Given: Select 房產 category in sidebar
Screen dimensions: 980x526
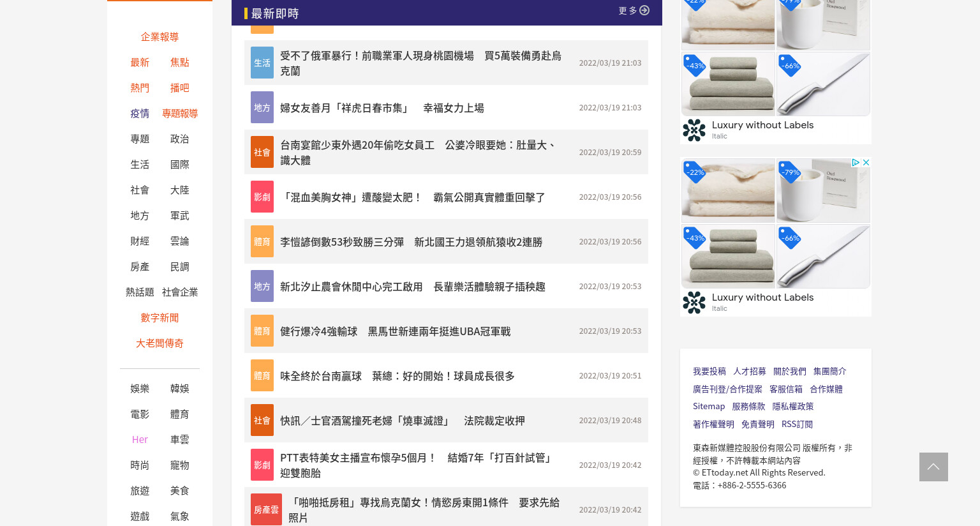Looking at the screenshot, I should (x=140, y=267).
